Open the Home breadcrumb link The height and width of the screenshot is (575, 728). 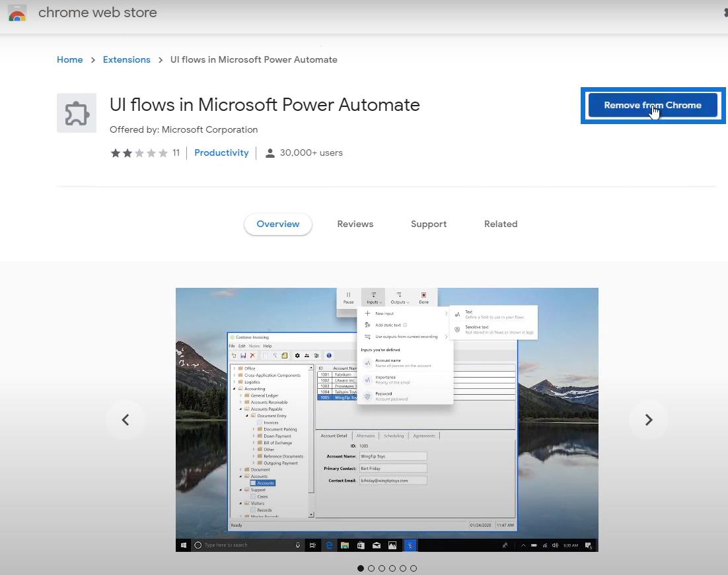coord(69,59)
